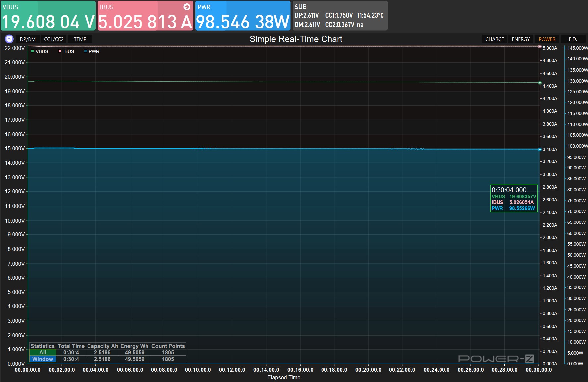Click the PWR line endpoint marker
Viewport: 588px width, 382px height.
(540, 150)
